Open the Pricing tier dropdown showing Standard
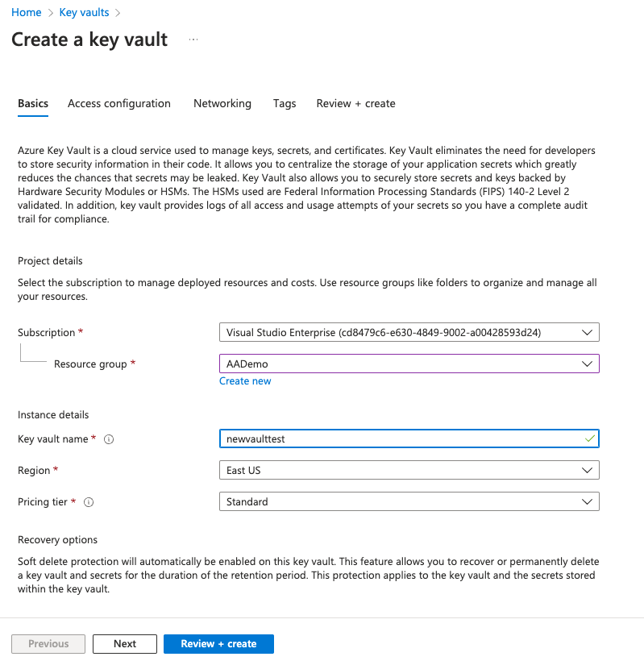644x665 pixels. coord(409,501)
